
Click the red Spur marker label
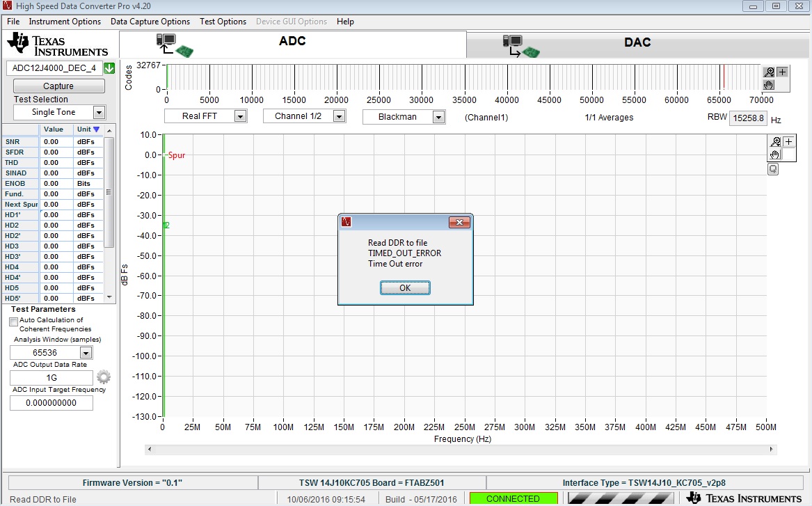coord(177,155)
